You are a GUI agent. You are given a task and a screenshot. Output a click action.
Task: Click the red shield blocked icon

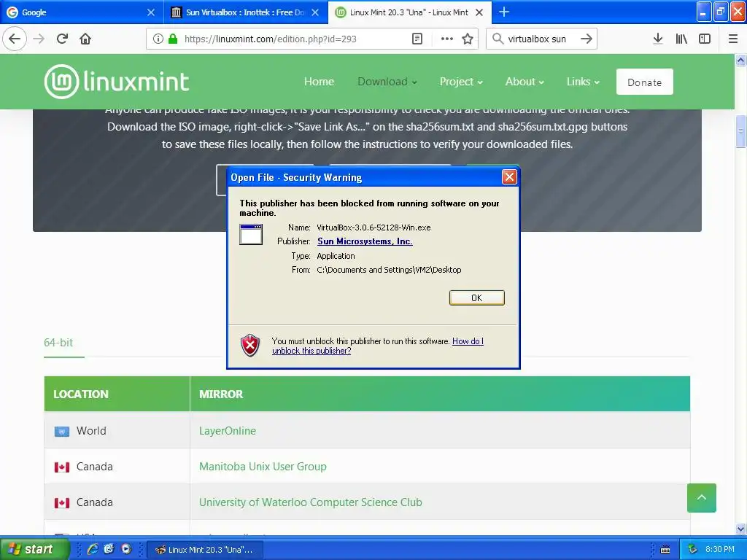click(x=250, y=345)
